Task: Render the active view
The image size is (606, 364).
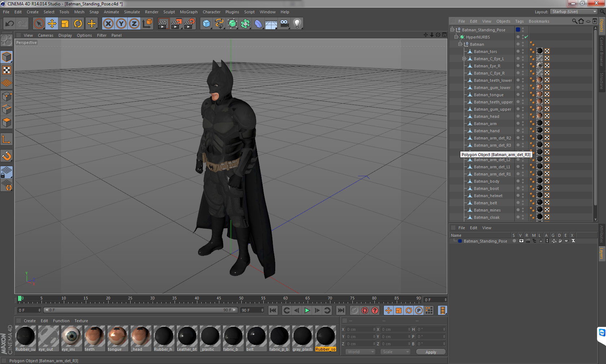Action: 163,24
